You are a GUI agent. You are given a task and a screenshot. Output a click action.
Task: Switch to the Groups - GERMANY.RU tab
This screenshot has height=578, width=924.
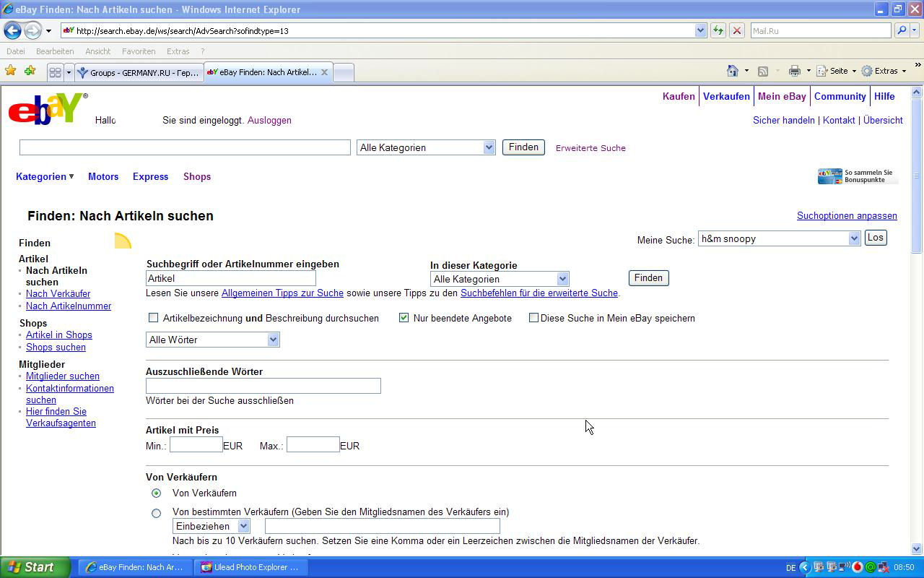click(x=138, y=72)
